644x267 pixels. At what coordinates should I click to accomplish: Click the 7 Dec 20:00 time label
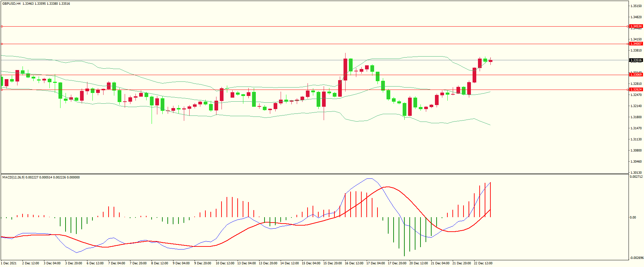(138, 263)
